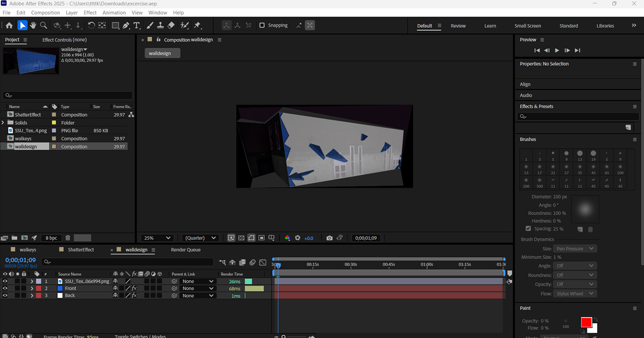Open the Region of Interest tool
The height and width of the screenshot is (338, 644).
(x=261, y=238)
